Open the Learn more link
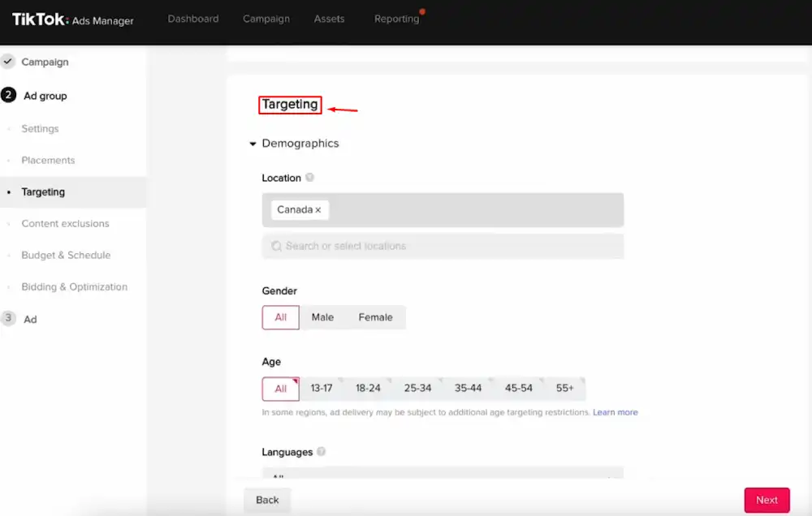Image resolution: width=812 pixels, height=516 pixels. coord(615,412)
